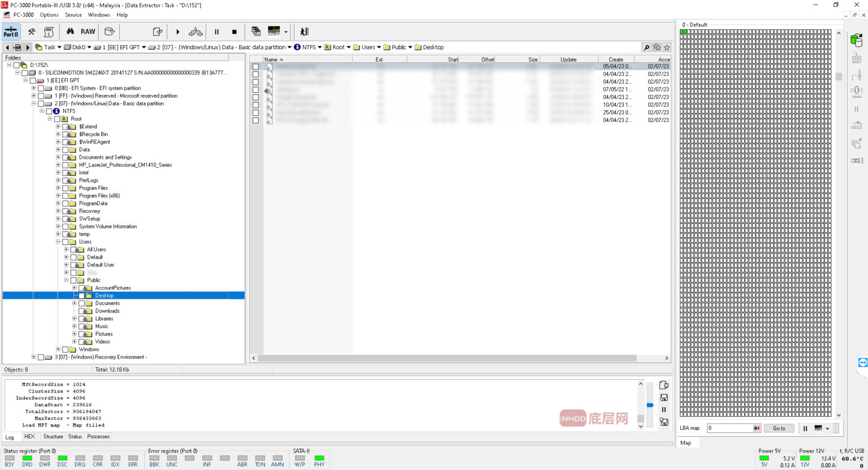Image resolution: width=868 pixels, height=470 pixels.
Task: Select the first file row checkbox
Action: point(255,67)
